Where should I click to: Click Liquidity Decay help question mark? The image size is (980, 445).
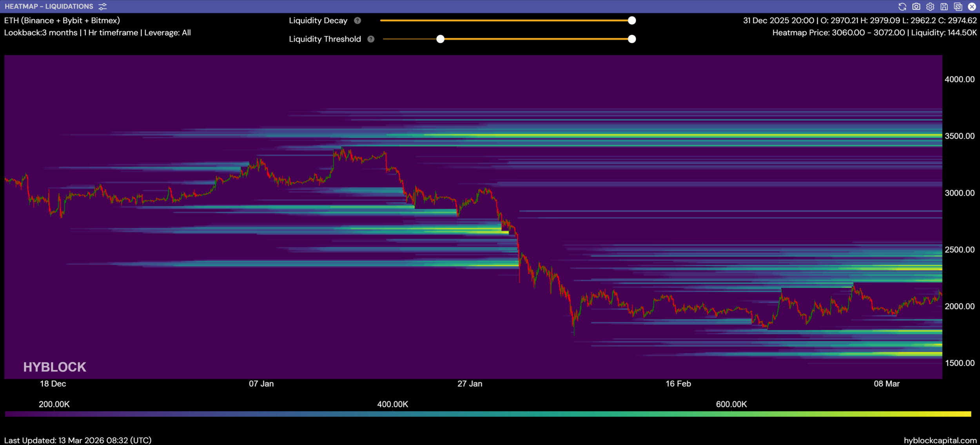click(357, 21)
